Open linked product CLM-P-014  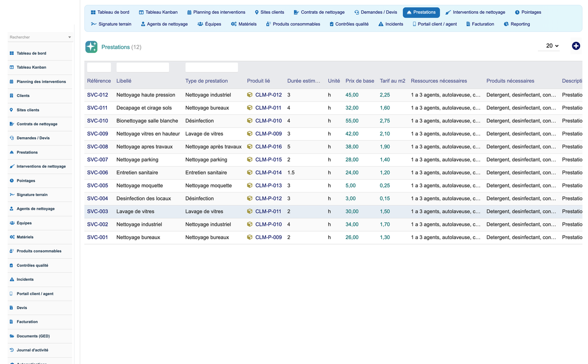(269, 172)
